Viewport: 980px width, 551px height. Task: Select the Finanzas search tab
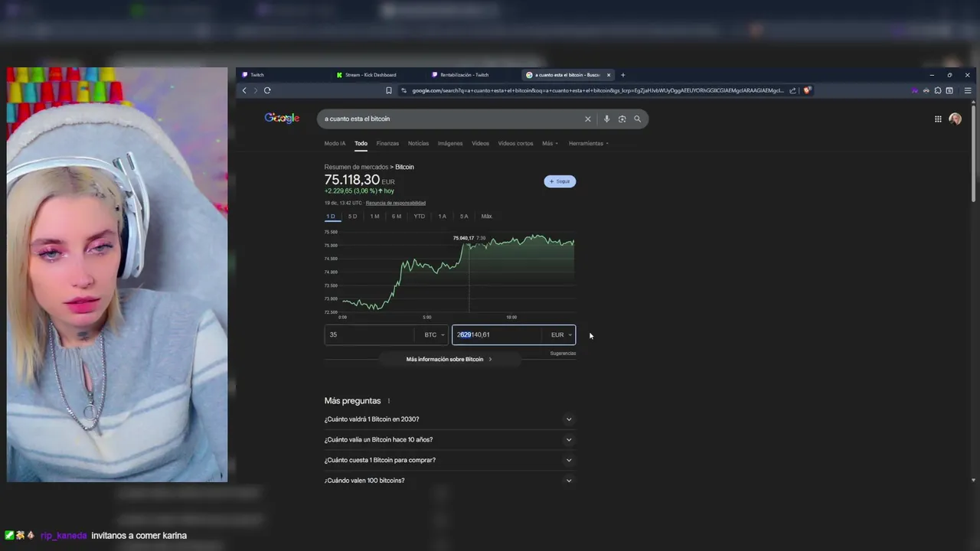[387, 143]
